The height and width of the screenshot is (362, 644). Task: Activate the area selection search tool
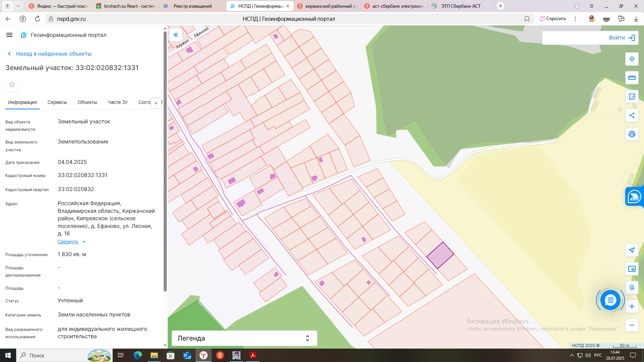pos(632,97)
